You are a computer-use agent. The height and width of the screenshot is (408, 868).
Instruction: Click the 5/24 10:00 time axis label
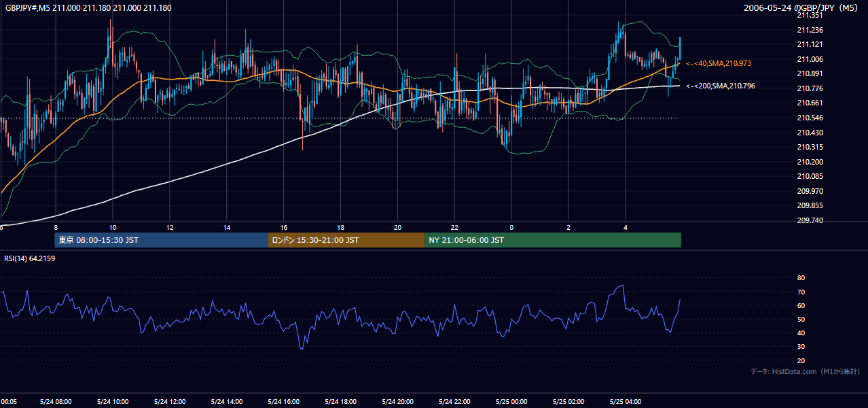113,402
